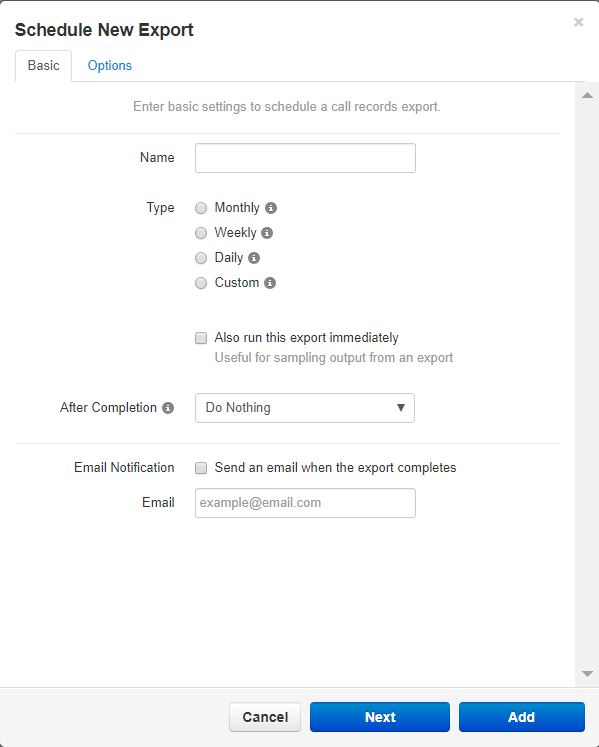Viewport: 599px width, 747px height.
Task: Open the After Completion dropdown
Action: [305, 408]
